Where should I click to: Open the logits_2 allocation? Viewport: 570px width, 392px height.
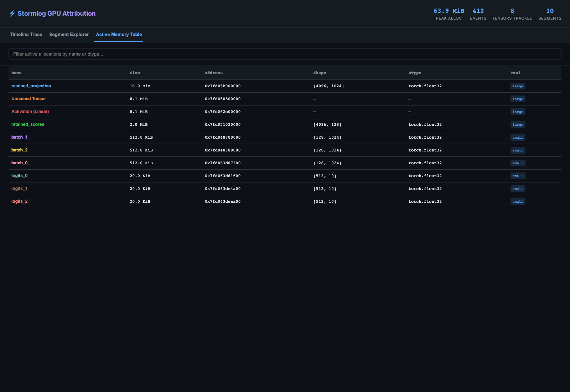coord(20,201)
